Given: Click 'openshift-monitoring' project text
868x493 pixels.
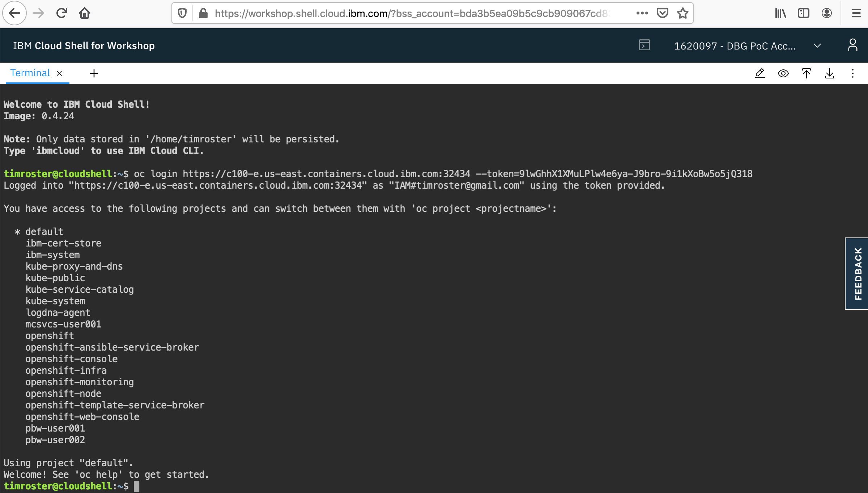Looking at the screenshot, I should 80,382.
